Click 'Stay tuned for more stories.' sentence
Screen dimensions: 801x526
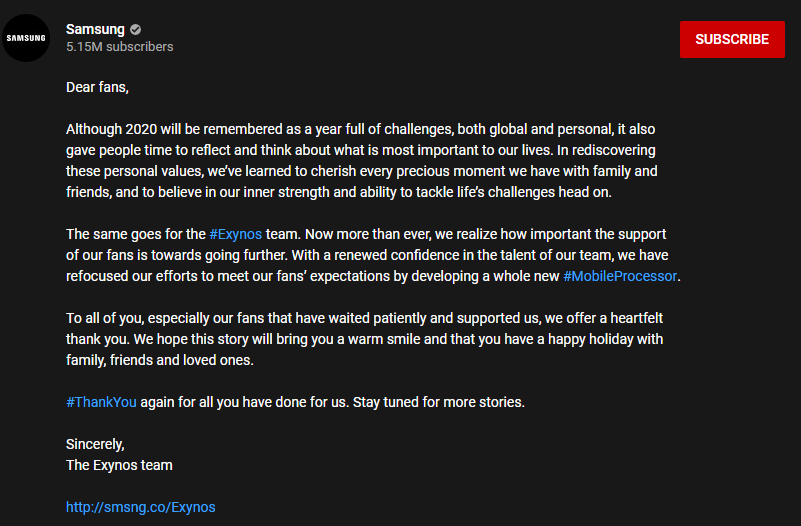click(439, 402)
